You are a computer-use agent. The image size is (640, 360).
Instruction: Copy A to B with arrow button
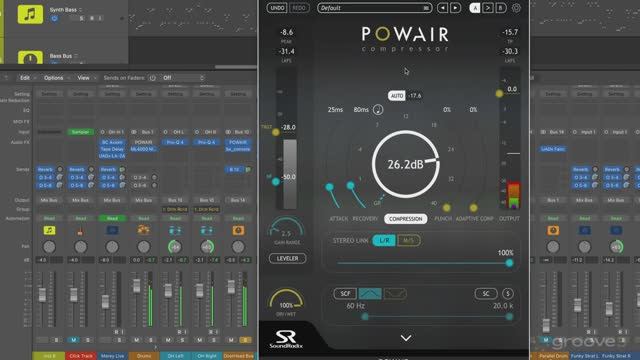(488, 8)
